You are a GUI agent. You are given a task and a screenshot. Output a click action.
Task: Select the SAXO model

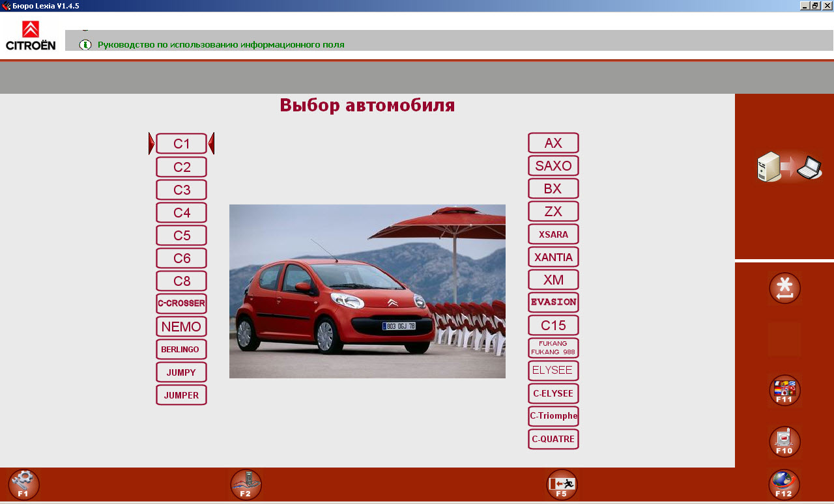pyautogui.click(x=553, y=165)
